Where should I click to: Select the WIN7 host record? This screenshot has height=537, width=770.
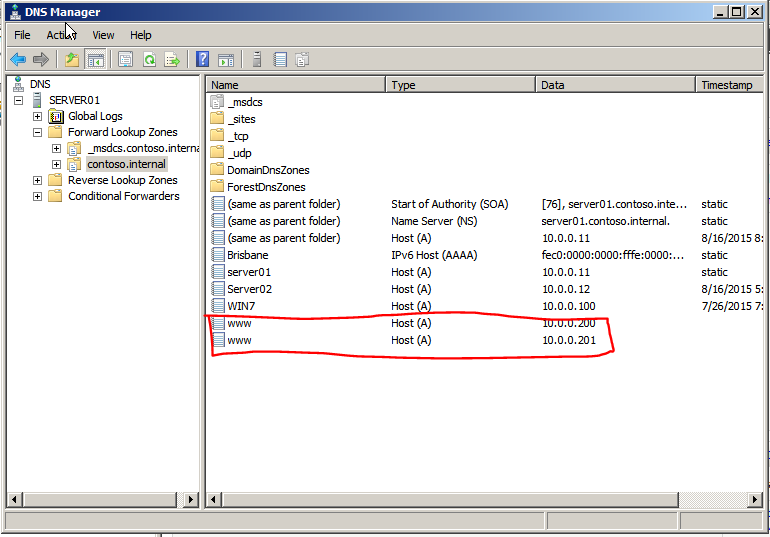[484, 306]
